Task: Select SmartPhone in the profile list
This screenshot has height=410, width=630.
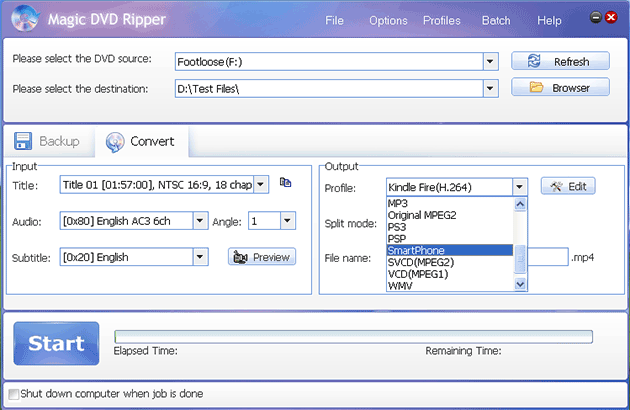Action: (x=450, y=250)
